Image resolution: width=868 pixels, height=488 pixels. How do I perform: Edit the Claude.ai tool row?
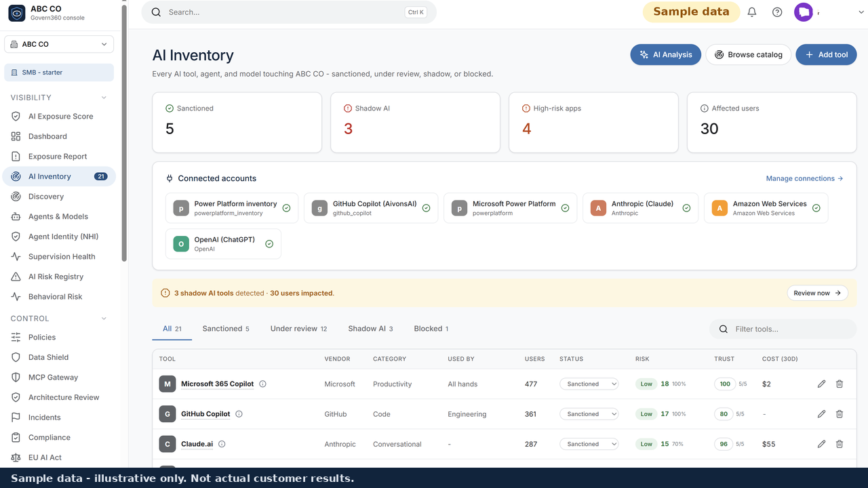click(x=821, y=444)
